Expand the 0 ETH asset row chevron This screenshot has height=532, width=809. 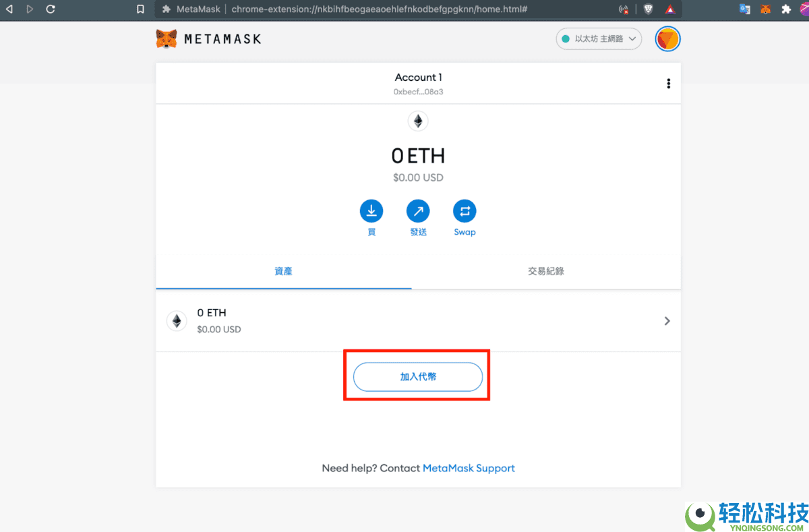pos(667,321)
